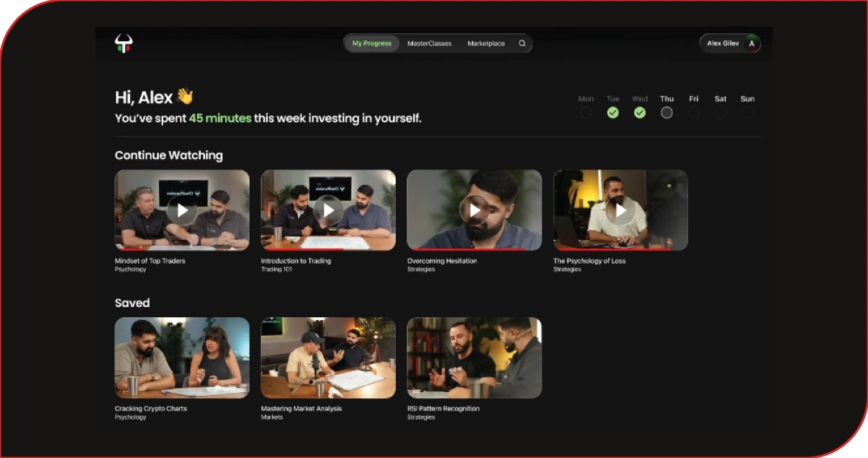
Task: Select the My Progress tab
Action: [372, 43]
